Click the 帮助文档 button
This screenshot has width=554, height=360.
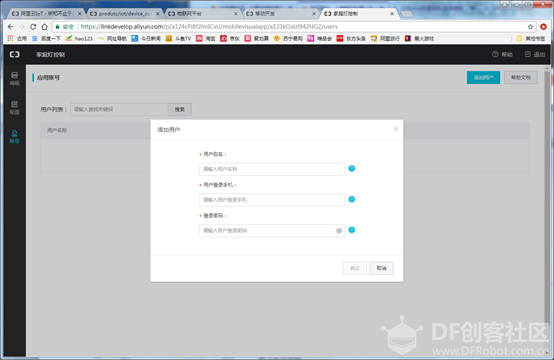tap(521, 77)
